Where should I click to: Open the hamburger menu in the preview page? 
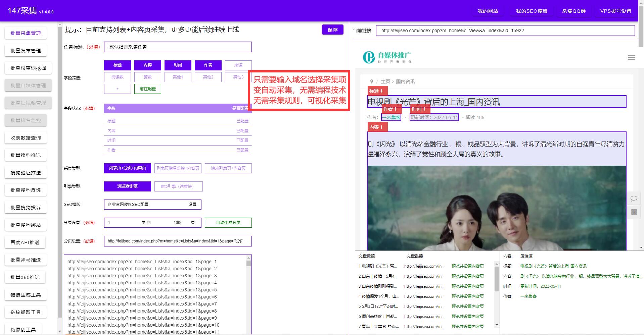click(x=631, y=58)
